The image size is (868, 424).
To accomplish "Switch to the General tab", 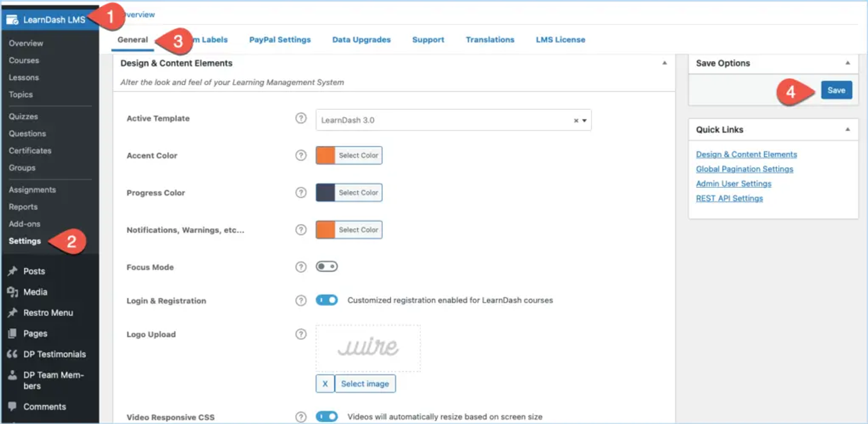I will [132, 40].
